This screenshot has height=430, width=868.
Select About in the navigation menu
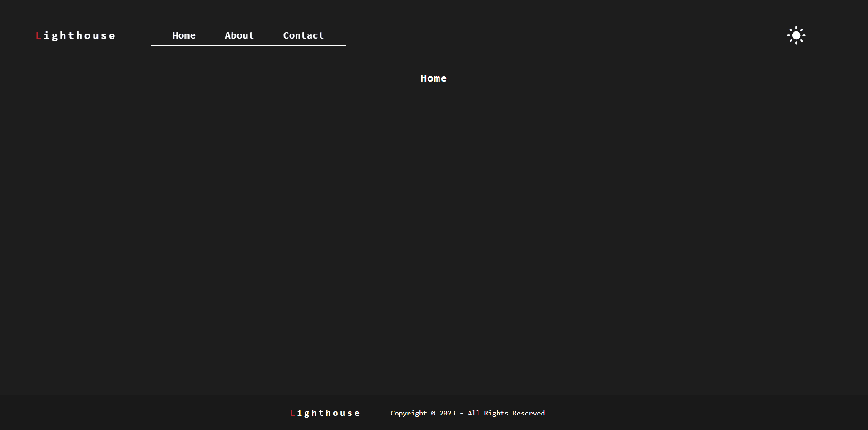click(239, 35)
